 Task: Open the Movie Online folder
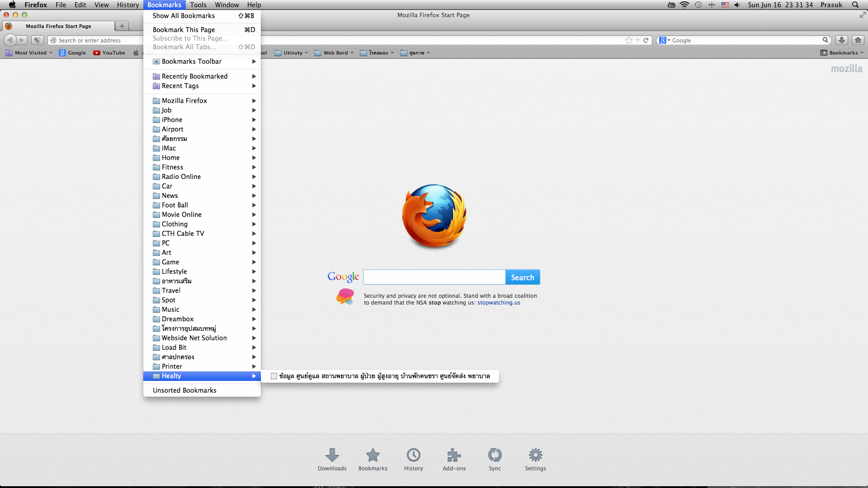click(x=202, y=215)
